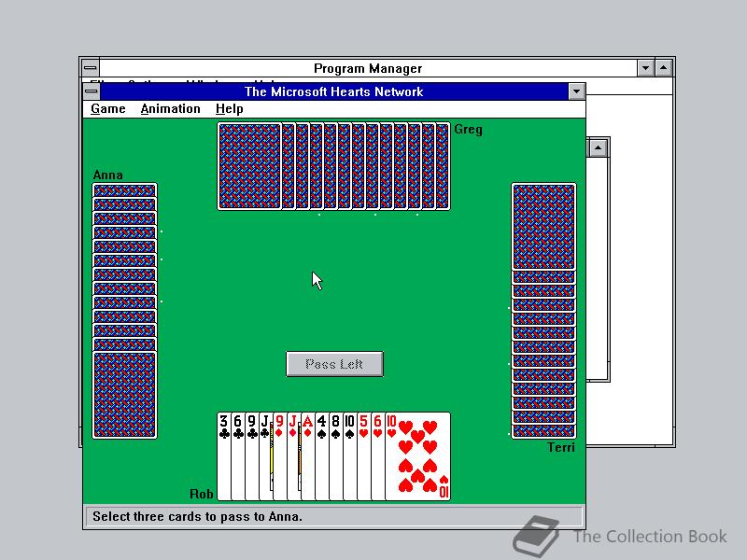Select the 10 of spades card

coord(349,456)
